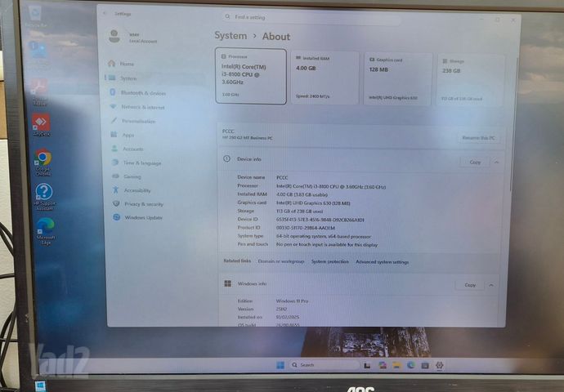
Task: Click the Rename this PC button
Action: pyautogui.click(x=479, y=138)
